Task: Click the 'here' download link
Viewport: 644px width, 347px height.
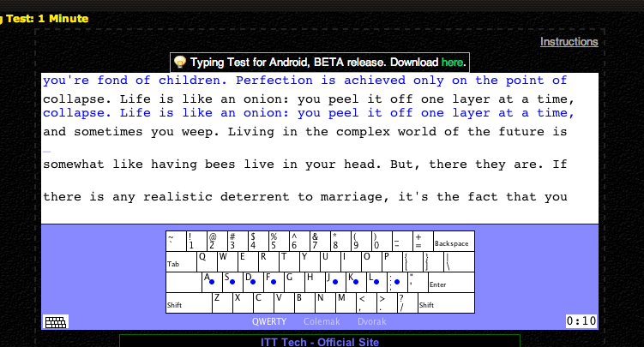Action: (x=452, y=63)
